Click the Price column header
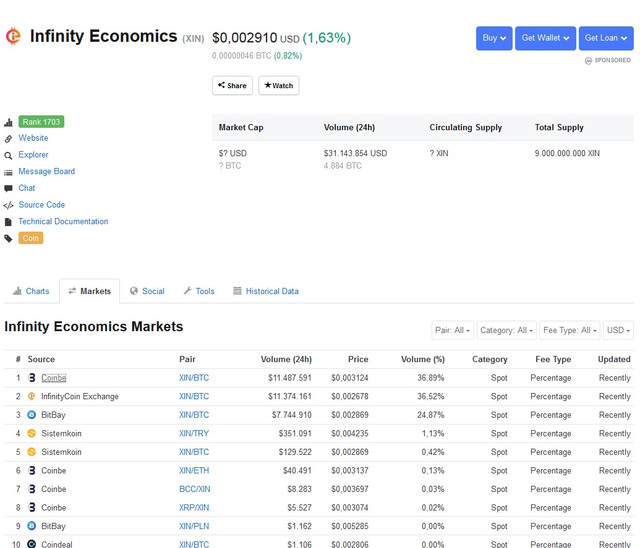Viewport: 640px width, 548px height. (358, 359)
